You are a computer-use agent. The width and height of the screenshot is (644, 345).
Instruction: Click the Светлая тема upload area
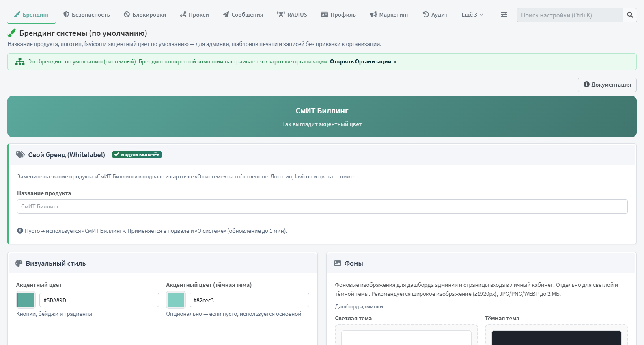[x=406, y=335]
